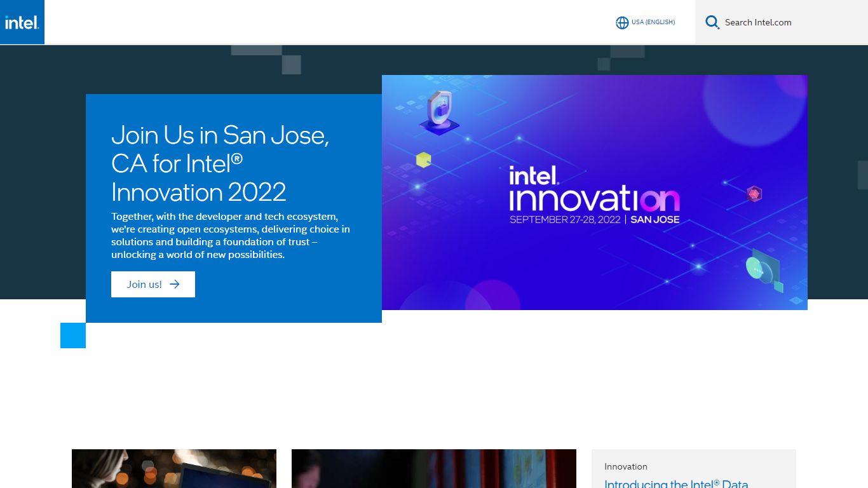Click the Innovation category label on the card
Image resolution: width=868 pixels, height=488 pixels.
coord(626,466)
